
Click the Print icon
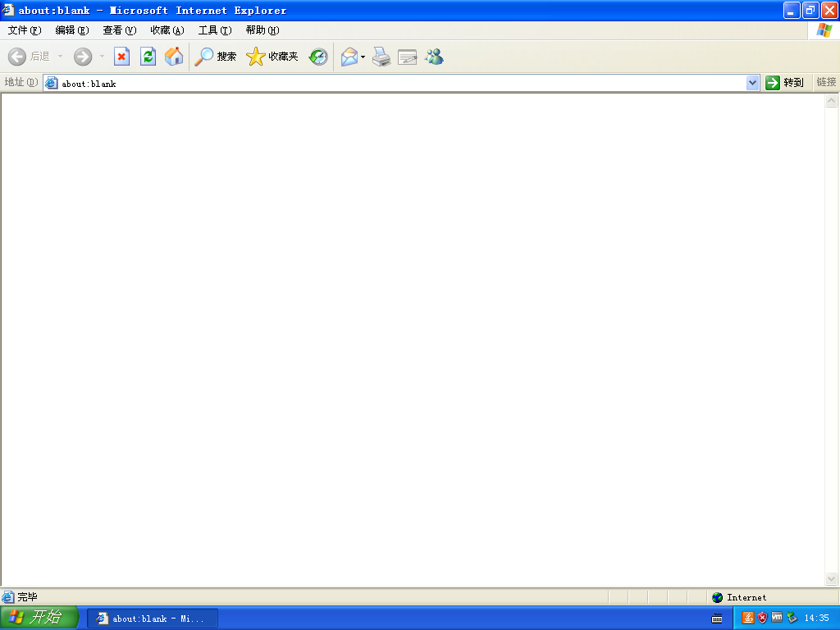tap(381, 57)
